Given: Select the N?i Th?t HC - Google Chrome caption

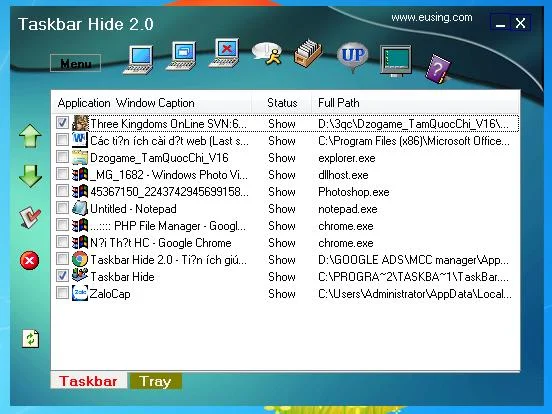Looking at the screenshot, I should (161, 243).
